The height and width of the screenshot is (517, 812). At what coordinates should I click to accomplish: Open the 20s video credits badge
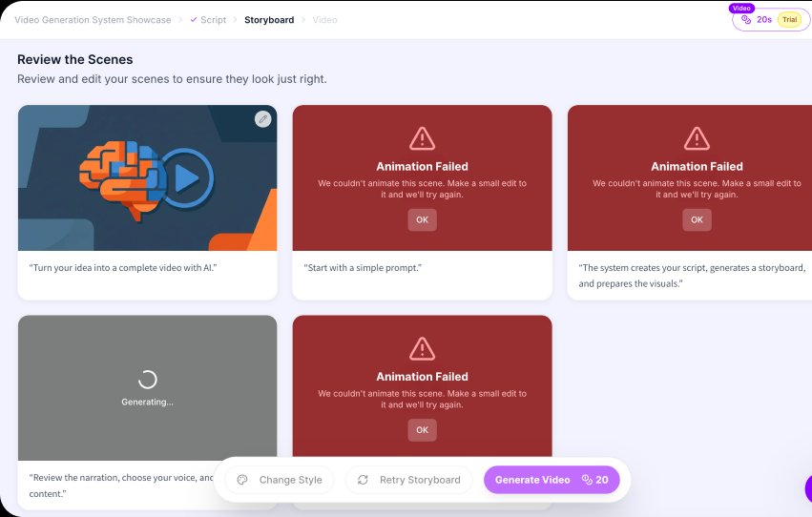[771, 20]
